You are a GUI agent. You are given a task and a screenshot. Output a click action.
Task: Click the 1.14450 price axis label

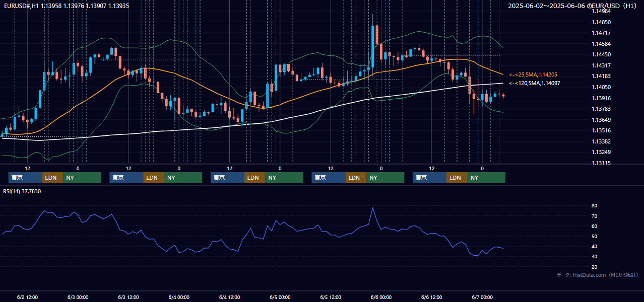click(x=601, y=54)
